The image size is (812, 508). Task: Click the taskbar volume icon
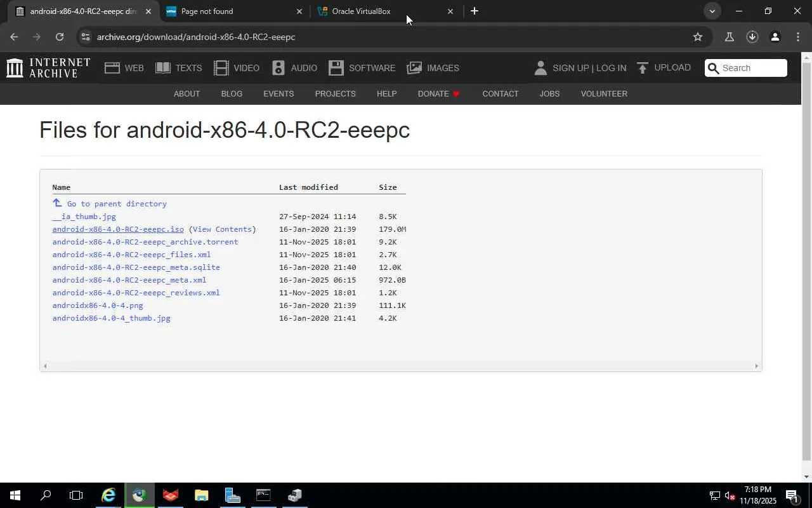point(730,495)
